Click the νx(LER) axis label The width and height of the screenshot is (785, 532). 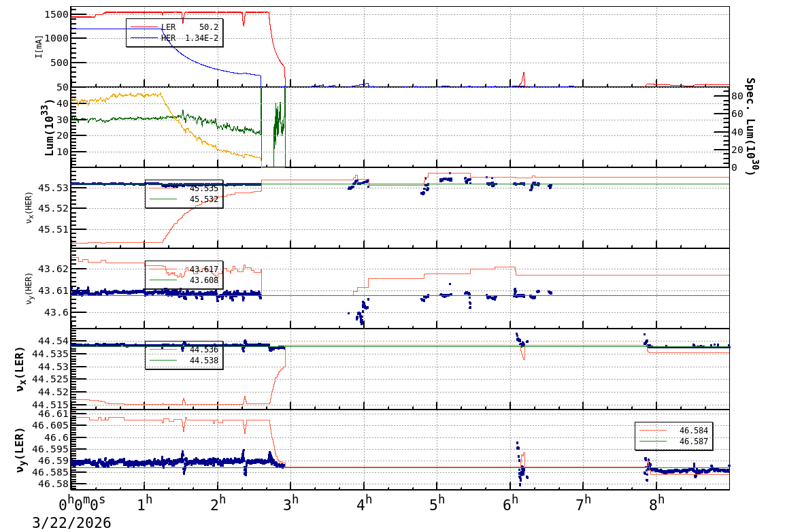20,369
